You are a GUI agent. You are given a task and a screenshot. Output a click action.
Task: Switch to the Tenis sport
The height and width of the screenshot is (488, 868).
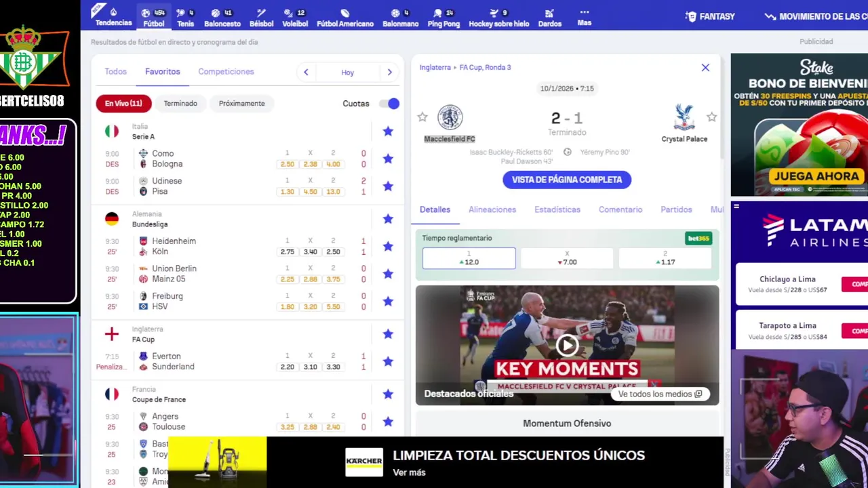pyautogui.click(x=185, y=17)
